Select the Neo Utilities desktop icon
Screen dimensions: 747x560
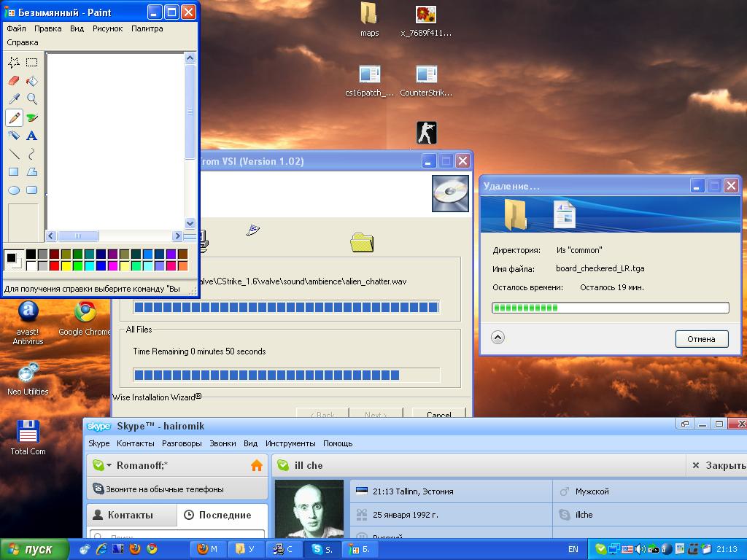(x=28, y=379)
